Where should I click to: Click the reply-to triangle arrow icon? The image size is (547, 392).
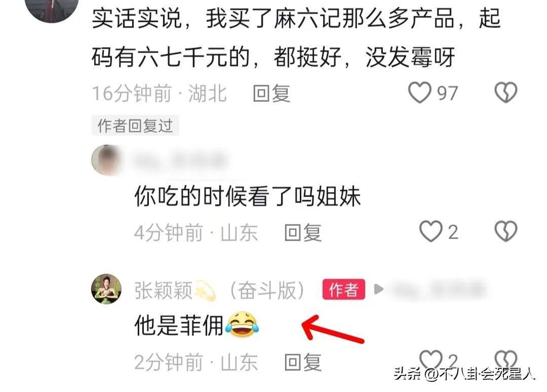(378, 289)
